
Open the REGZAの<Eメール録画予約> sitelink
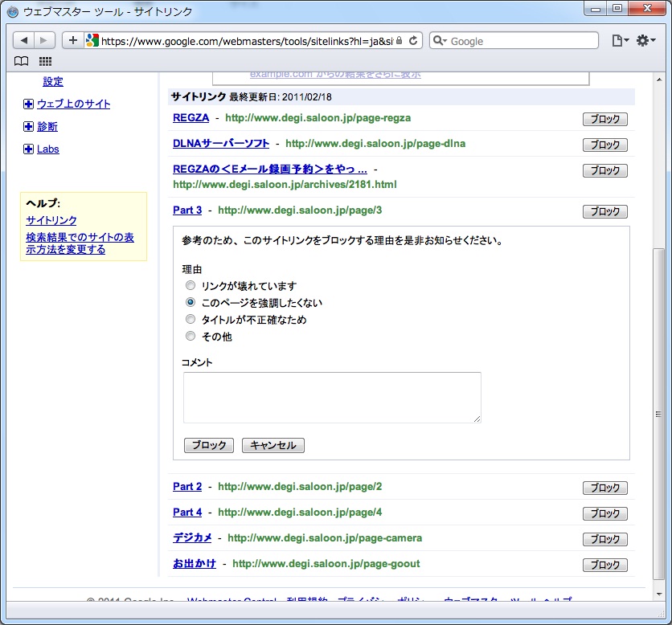(270, 170)
